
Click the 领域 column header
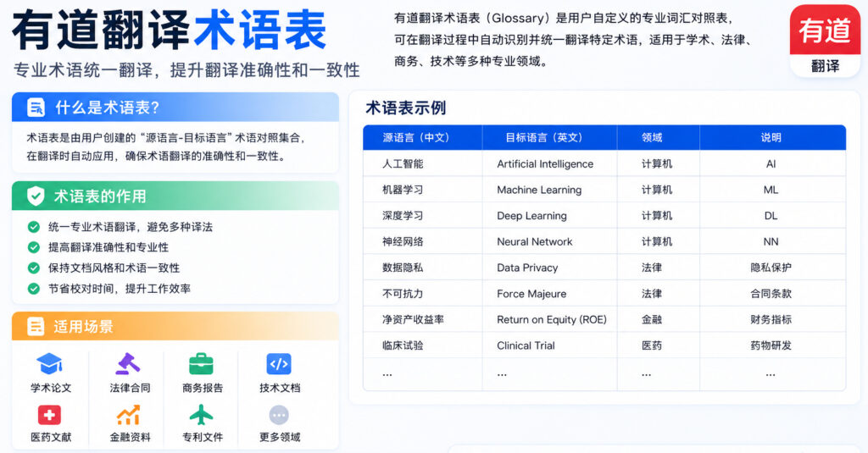coord(658,138)
